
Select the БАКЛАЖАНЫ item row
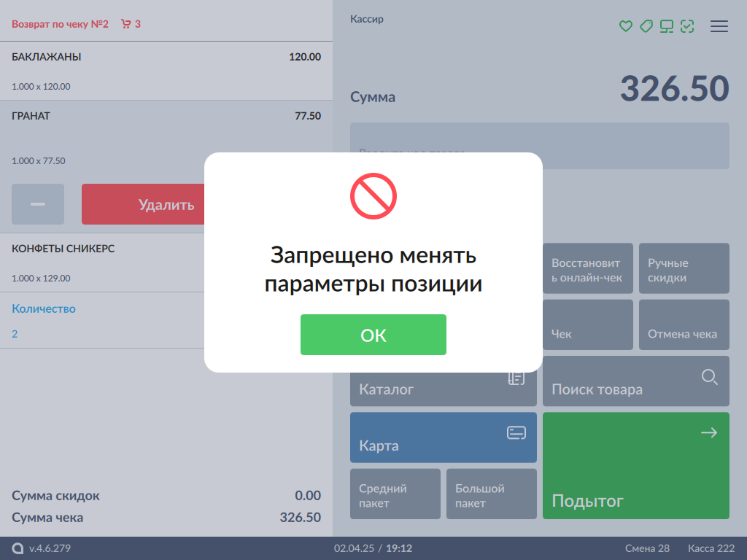tap(166, 71)
